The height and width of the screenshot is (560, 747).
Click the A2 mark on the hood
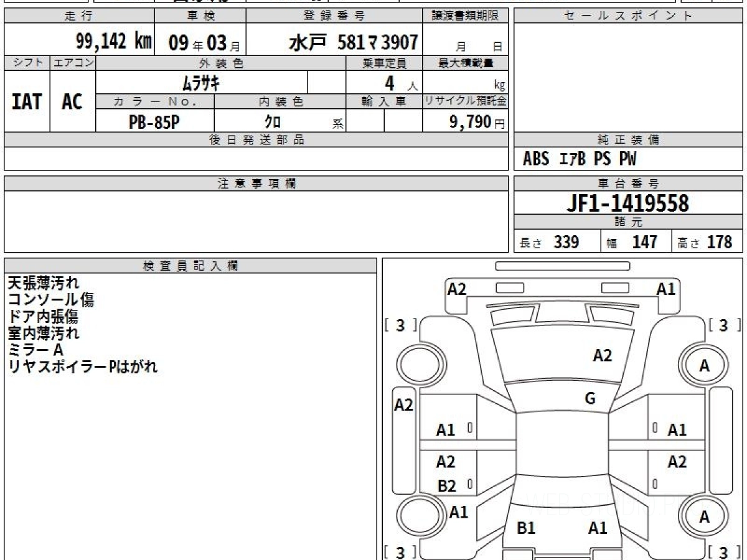pos(602,355)
